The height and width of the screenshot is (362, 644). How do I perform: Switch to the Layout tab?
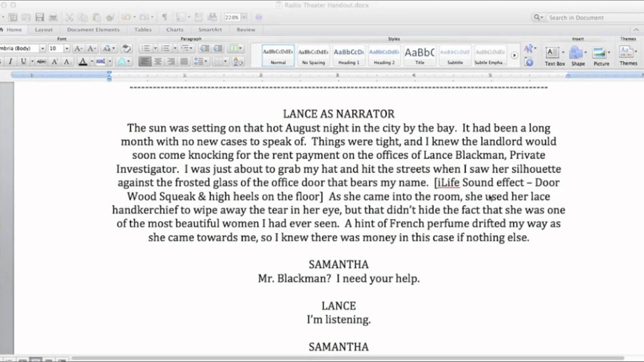click(44, 30)
